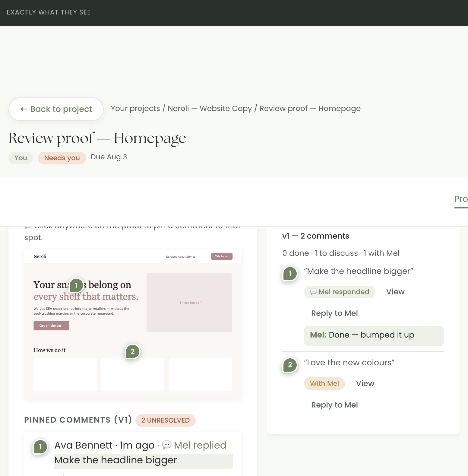Click the v1 — 2 comments heading
This screenshot has width=468, height=476.
[316, 236]
